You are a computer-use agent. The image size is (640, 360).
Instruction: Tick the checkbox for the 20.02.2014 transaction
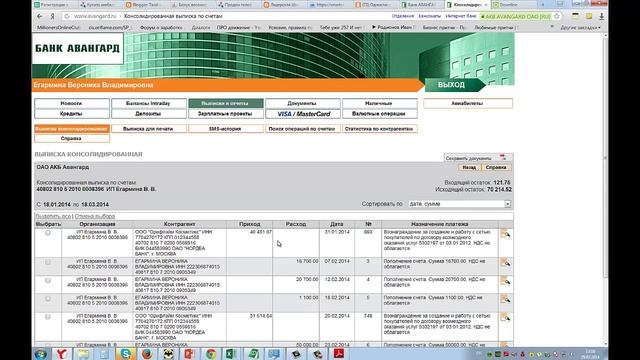[x=48, y=317]
